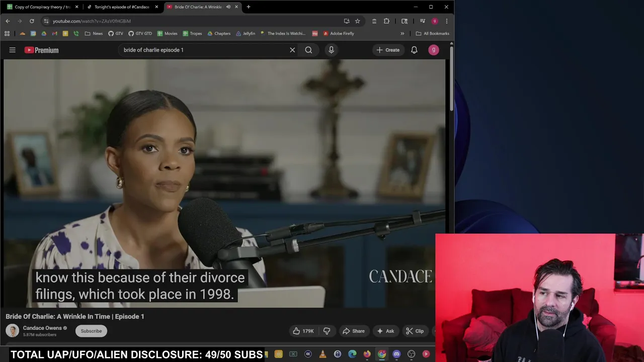Screen dimensions: 644x362
Task: Open the Jellyfin bookmark
Action: pyautogui.click(x=245, y=34)
